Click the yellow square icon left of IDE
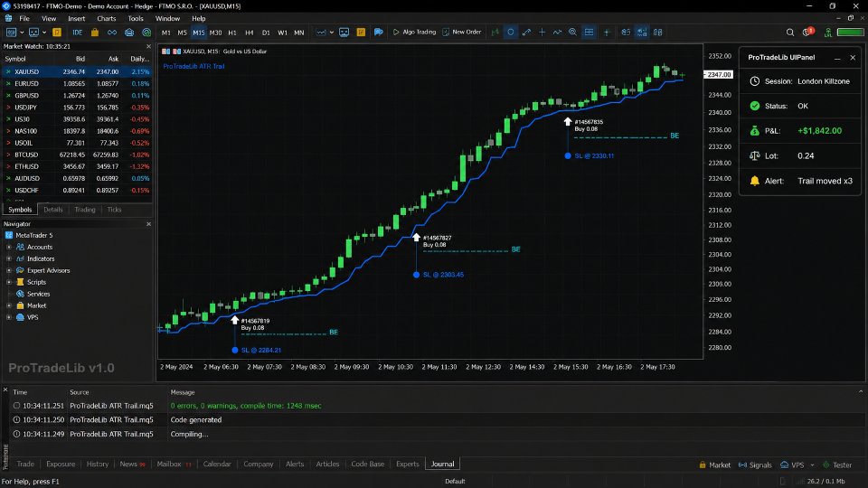This screenshot has height=488, width=868. pos(56,33)
